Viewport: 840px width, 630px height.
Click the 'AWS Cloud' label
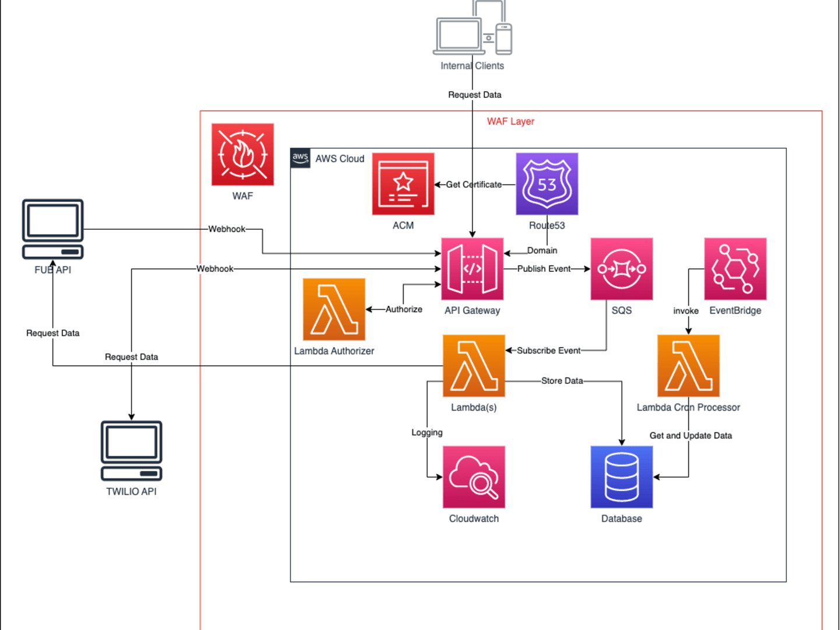click(x=340, y=159)
